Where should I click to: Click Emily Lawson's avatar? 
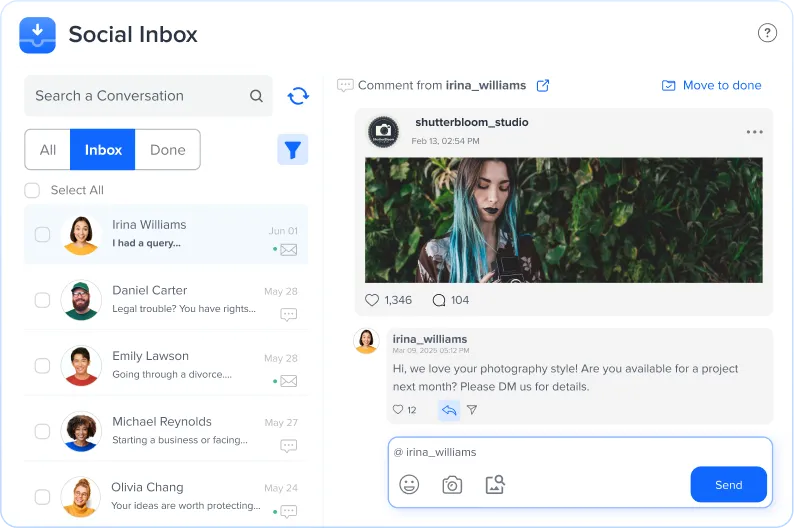click(x=81, y=365)
